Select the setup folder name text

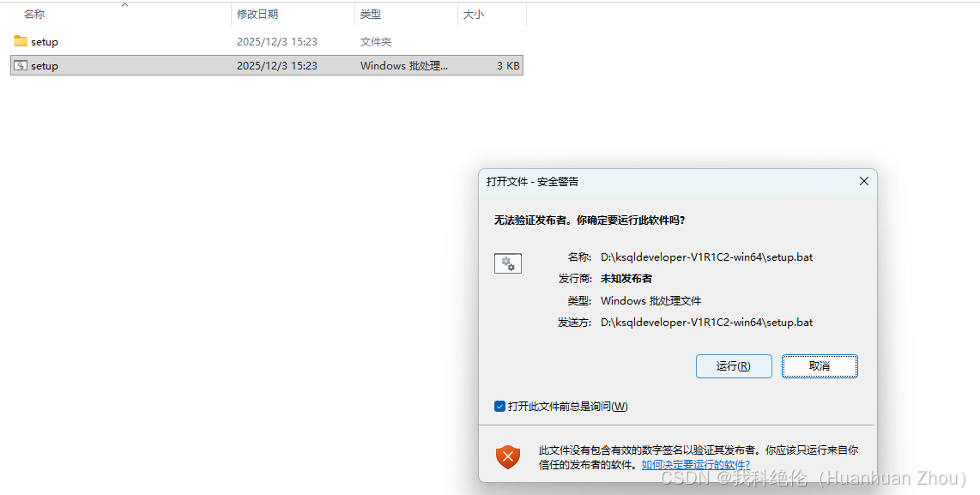click(45, 42)
